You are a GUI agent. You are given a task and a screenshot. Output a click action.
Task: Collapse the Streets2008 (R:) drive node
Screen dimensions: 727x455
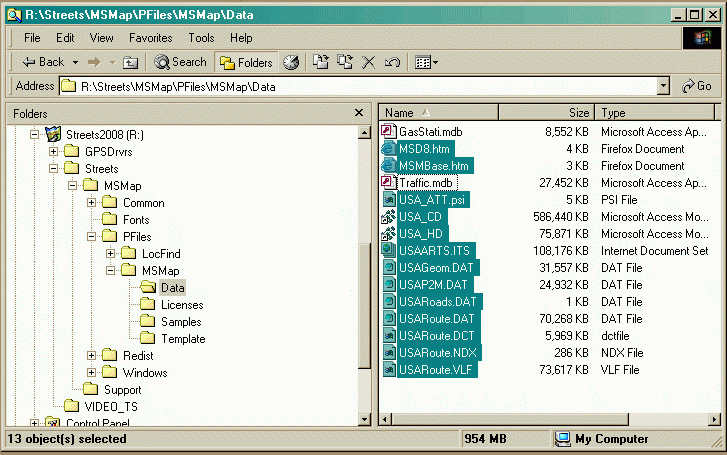click(34, 135)
